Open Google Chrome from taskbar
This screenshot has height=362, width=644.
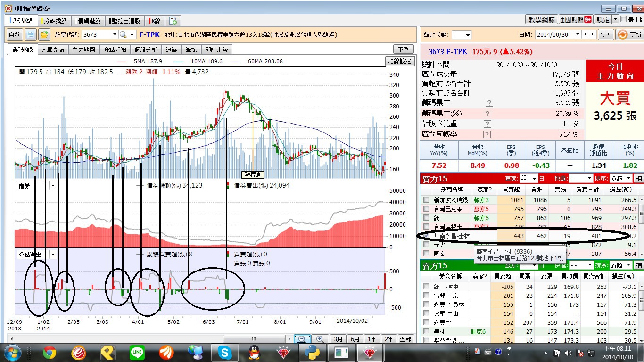click(49, 353)
